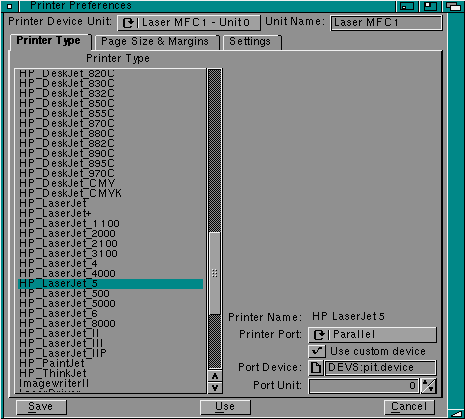Select HP_LaserJet_3100 in the list
465x419 pixels.
[110, 253]
